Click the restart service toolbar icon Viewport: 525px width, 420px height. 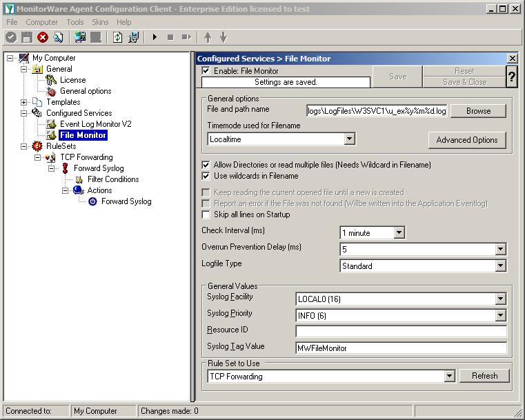click(186, 37)
